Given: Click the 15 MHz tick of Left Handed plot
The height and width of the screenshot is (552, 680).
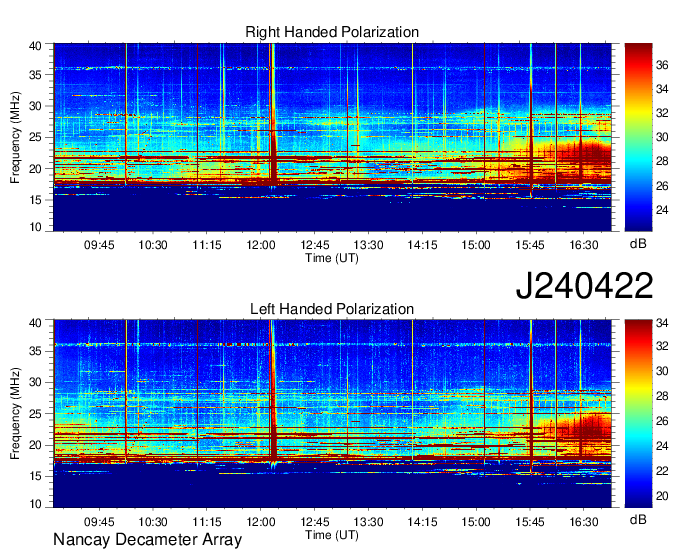Looking at the screenshot, I should pos(36,476).
